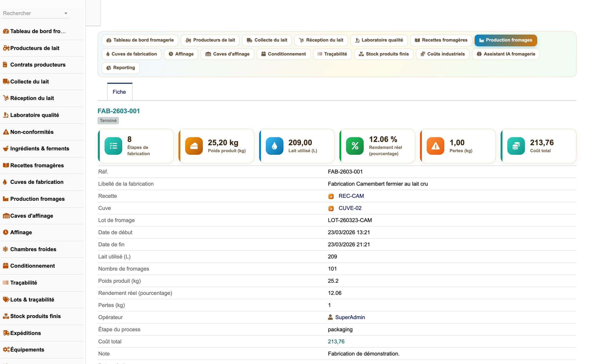Image resolution: width=589 pixels, height=364 pixels.
Task: Click the Date de fin value 23/03/2026 21:21
Action: [349, 244]
